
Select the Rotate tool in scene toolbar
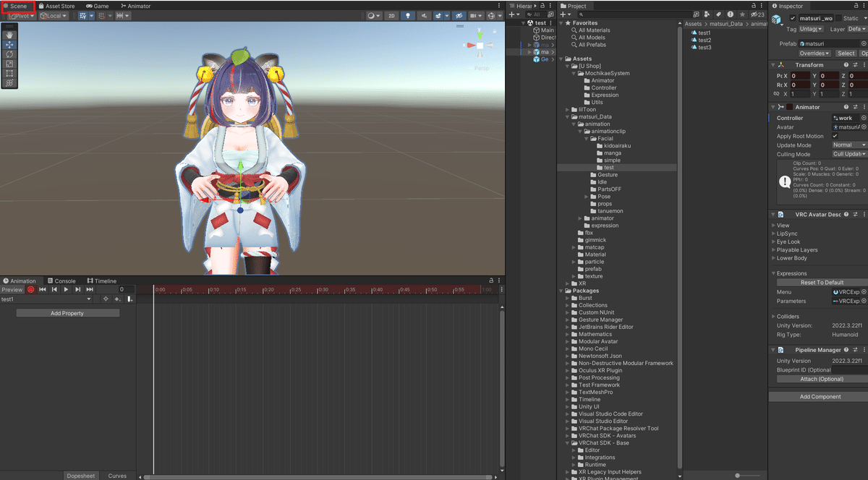(10, 53)
